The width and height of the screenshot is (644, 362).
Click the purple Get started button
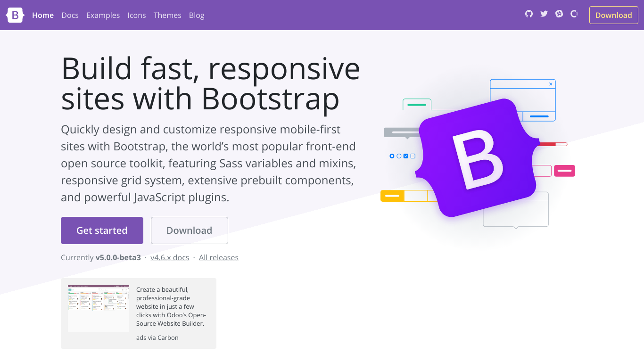[x=102, y=230]
